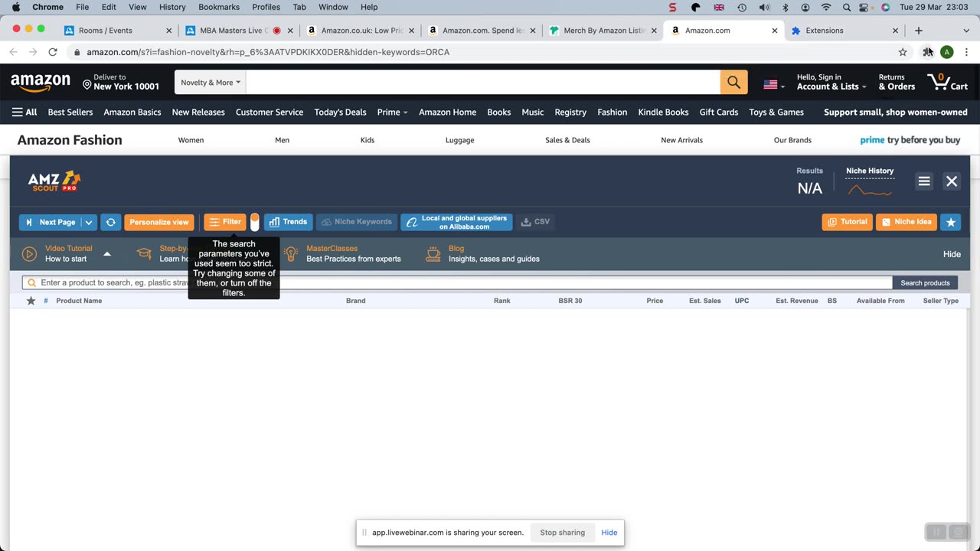The width and height of the screenshot is (980, 551).
Task: Open Kindle Books nav item
Action: (x=663, y=112)
